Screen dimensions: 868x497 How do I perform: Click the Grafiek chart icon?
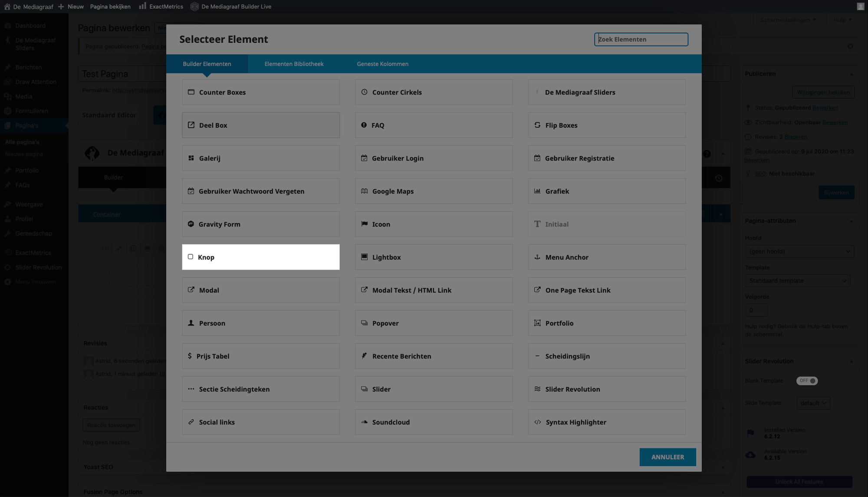click(x=537, y=191)
